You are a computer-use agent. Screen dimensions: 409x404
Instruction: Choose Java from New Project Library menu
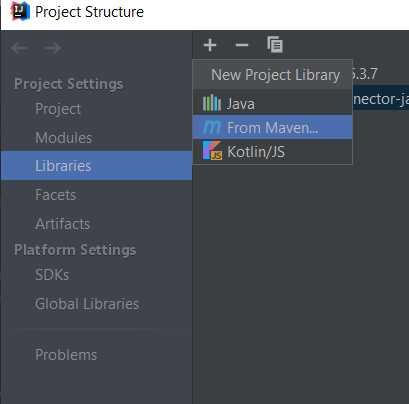pos(272,103)
